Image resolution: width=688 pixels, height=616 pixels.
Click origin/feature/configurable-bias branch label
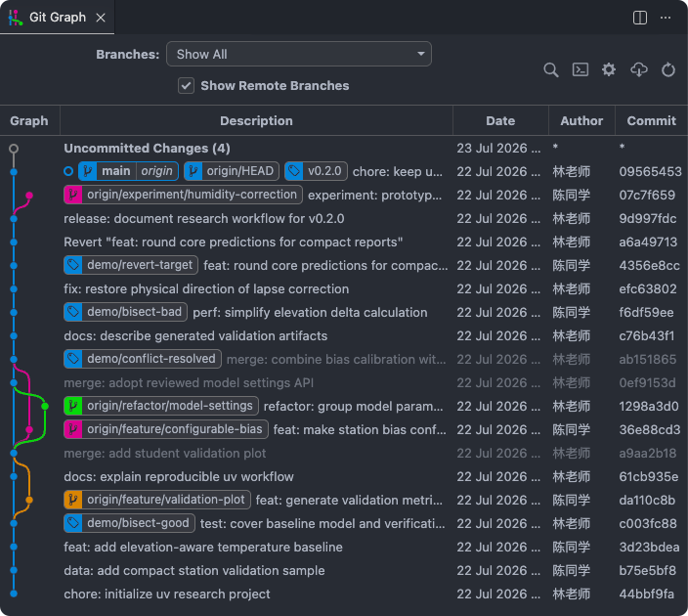(x=166, y=429)
